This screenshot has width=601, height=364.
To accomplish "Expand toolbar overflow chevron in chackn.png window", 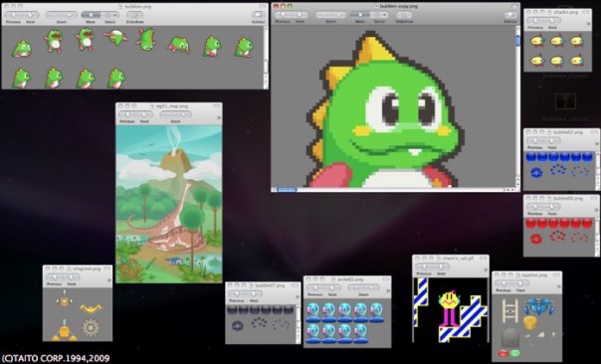I will click(x=589, y=24).
